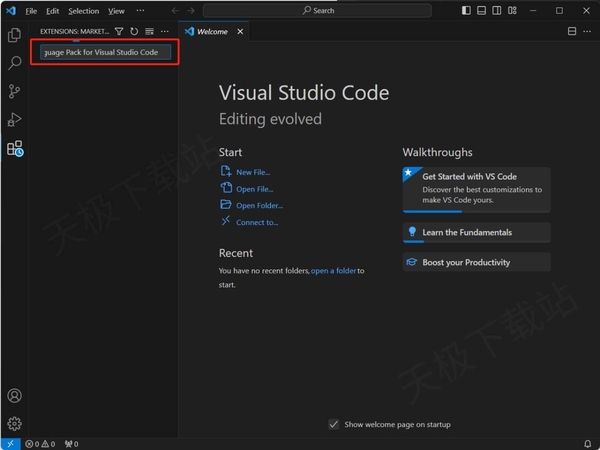Screen dimensions: 600x450
Task: Uncheck Show welcome page on startup
Action: click(334, 424)
